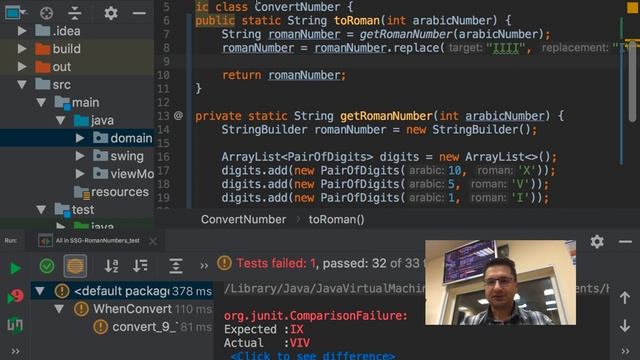The width and height of the screenshot is (640, 360).
Task: Expand the out folder
Action: [22, 67]
